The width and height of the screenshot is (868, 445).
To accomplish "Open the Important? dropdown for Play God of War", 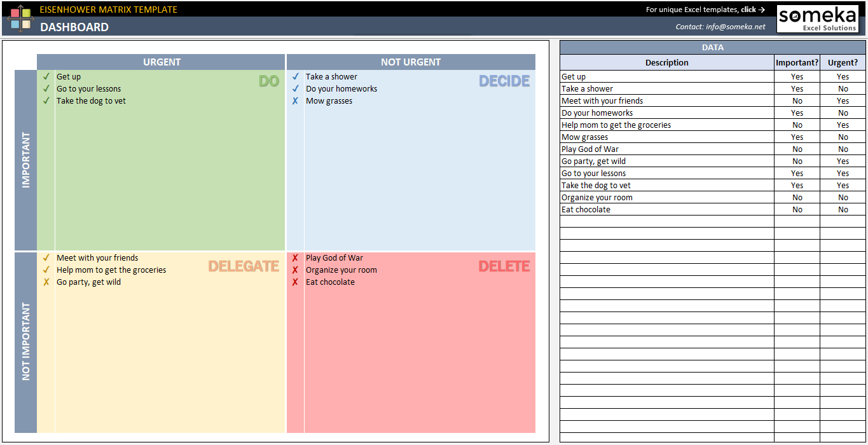I will click(797, 149).
